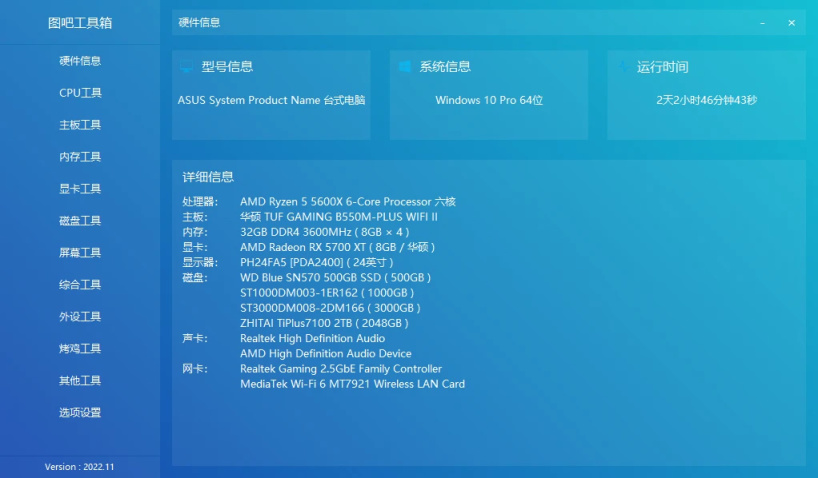Select ASUS System Product Name 台式电脑 text

tap(271, 100)
